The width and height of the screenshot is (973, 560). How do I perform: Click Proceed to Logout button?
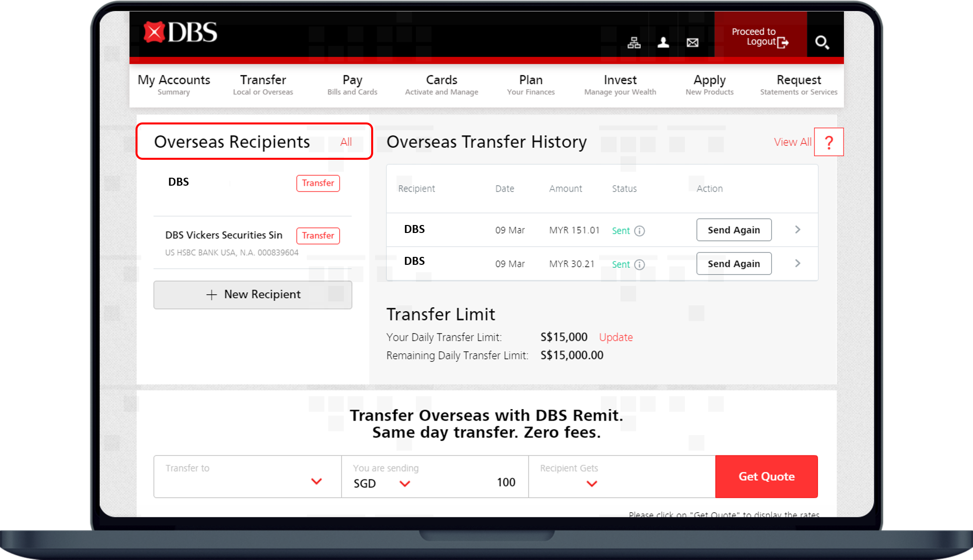pos(760,34)
